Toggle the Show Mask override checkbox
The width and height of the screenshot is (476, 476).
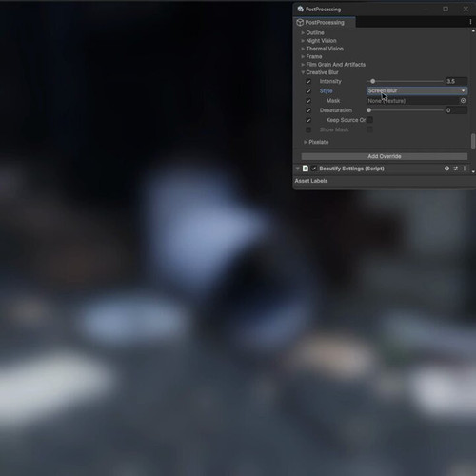coord(308,129)
